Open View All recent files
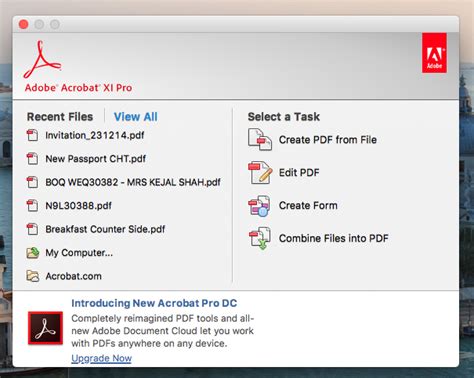 point(136,117)
